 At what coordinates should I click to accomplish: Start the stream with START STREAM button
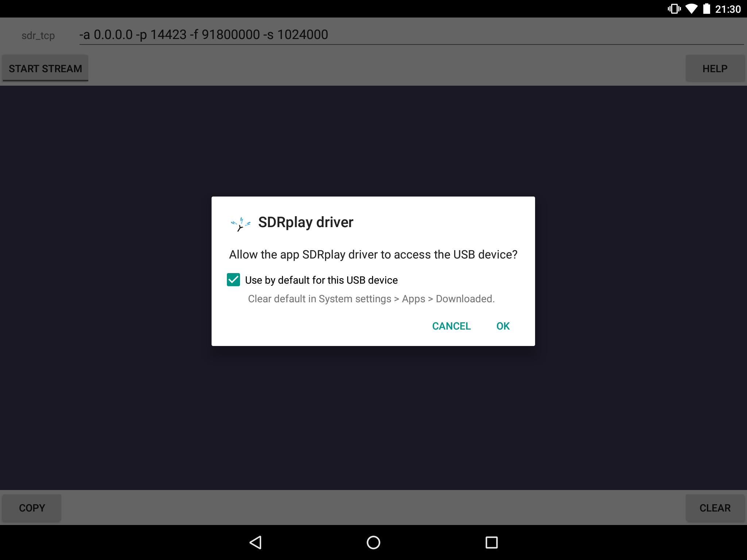(x=45, y=68)
